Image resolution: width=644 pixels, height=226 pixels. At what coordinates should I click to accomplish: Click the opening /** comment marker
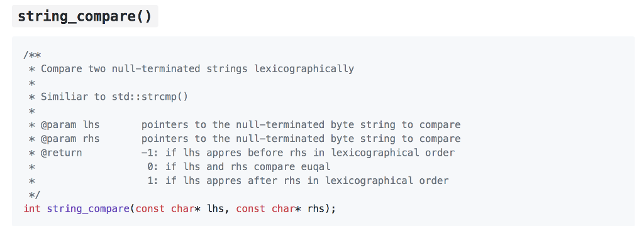[33, 55]
